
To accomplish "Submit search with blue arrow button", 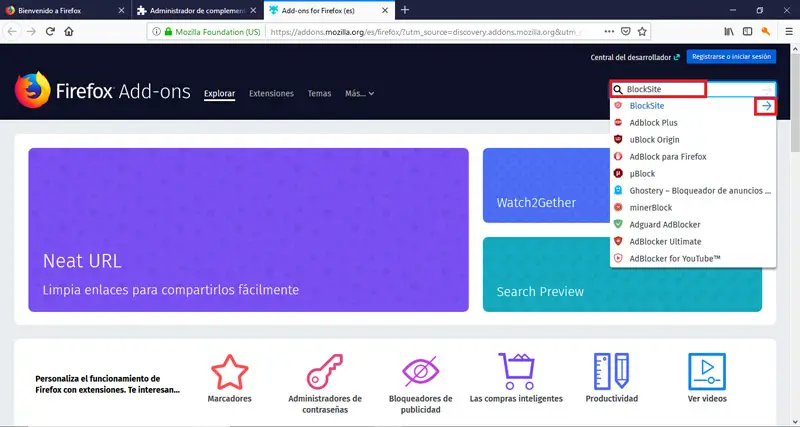I will coord(766,106).
